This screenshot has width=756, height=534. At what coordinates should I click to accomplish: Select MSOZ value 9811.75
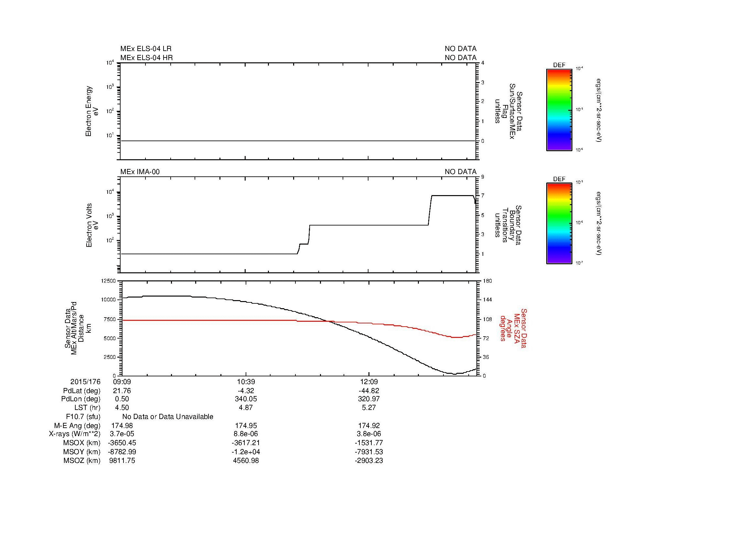tap(122, 461)
